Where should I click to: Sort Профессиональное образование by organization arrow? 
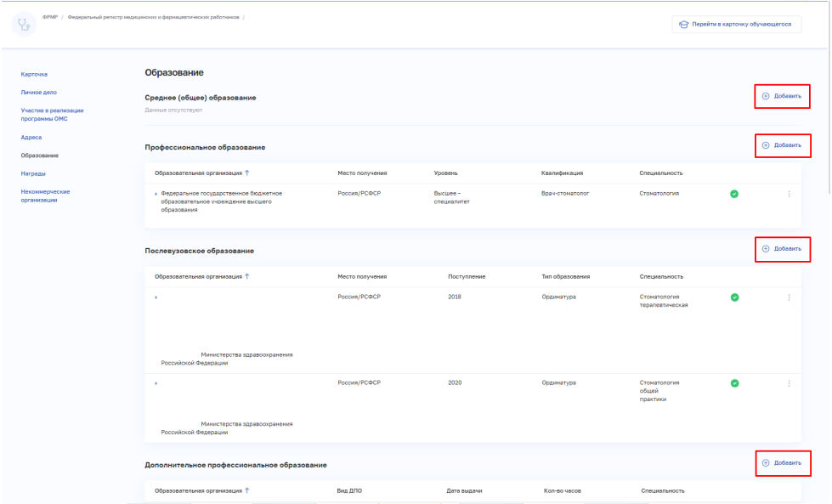click(246, 173)
